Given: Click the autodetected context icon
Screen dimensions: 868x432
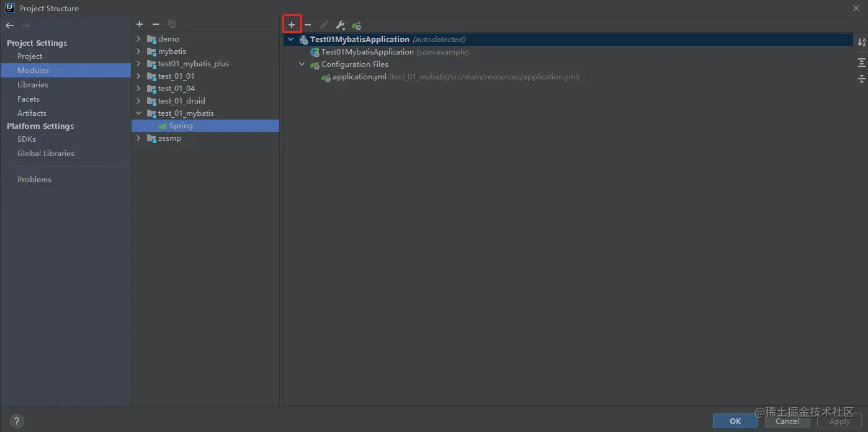Looking at the screenshot, I should pyautogui.click(x=303, y=40).
